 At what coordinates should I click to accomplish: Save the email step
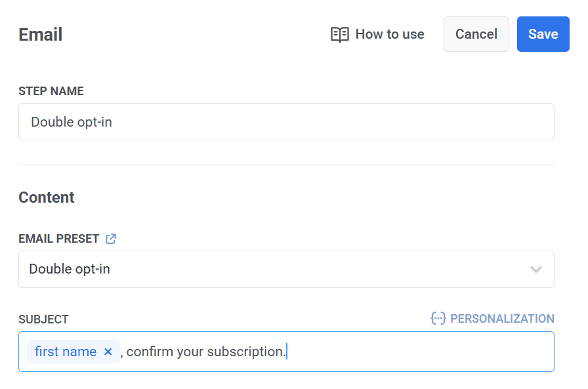click(543, 34)
